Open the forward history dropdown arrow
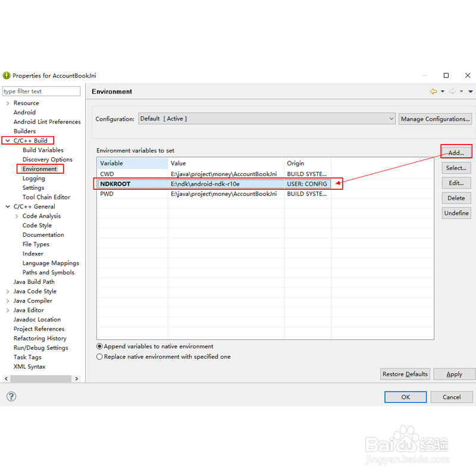The width and height of the screenshot is (476, 476). pos(462,92)
